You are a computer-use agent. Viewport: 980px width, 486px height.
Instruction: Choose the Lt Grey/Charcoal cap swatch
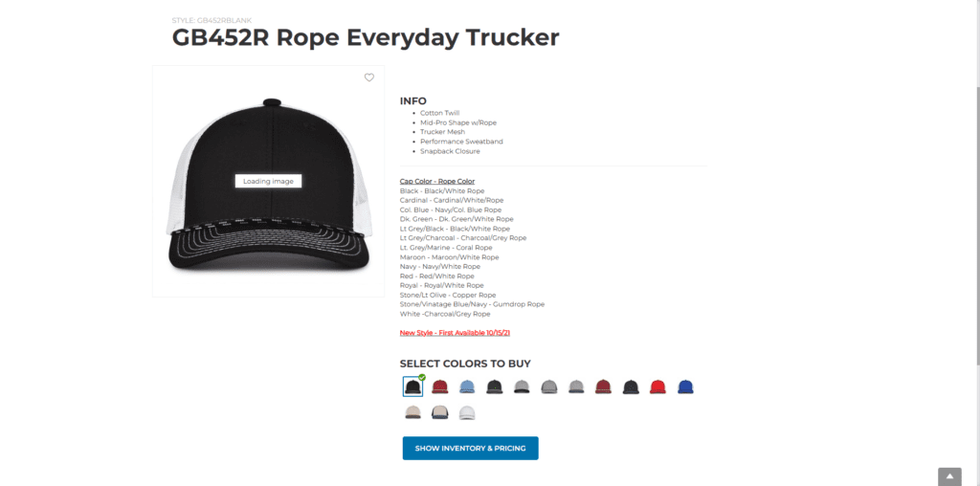click(549, 387)
